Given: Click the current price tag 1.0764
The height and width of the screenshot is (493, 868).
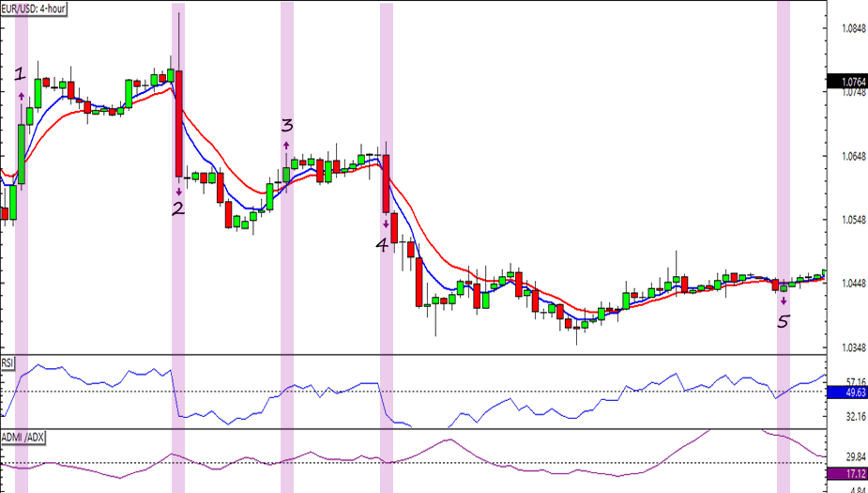Looking at the screenshot, I should [x=847, y=83].
